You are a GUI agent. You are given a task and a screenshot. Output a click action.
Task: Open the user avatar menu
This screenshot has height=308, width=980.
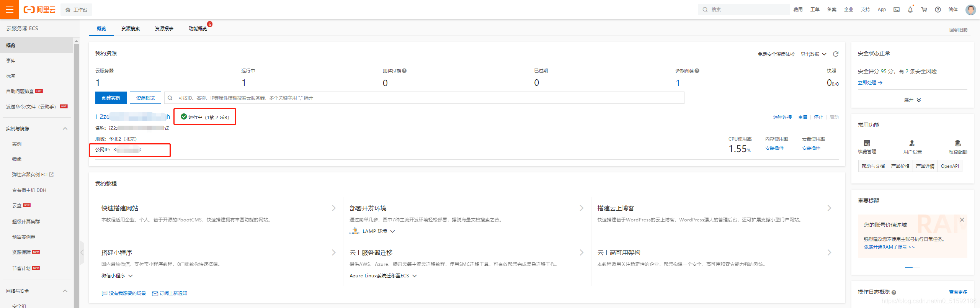[x=971, y=10]
